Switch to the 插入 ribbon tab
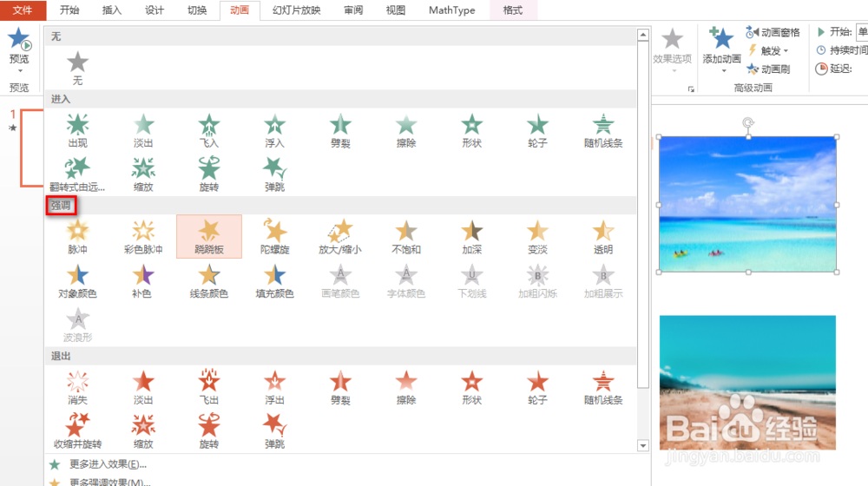This screenshot has height=486, width=868. [112, 10]
